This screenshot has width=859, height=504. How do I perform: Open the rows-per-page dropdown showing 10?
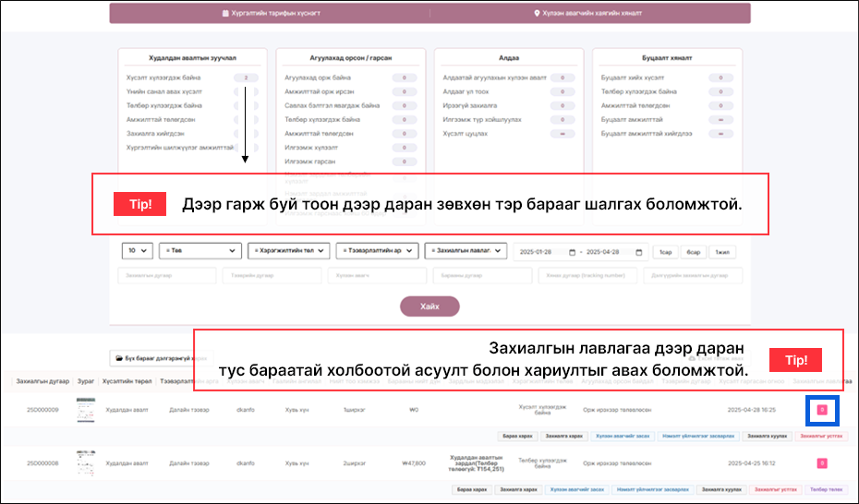(138, 251)
